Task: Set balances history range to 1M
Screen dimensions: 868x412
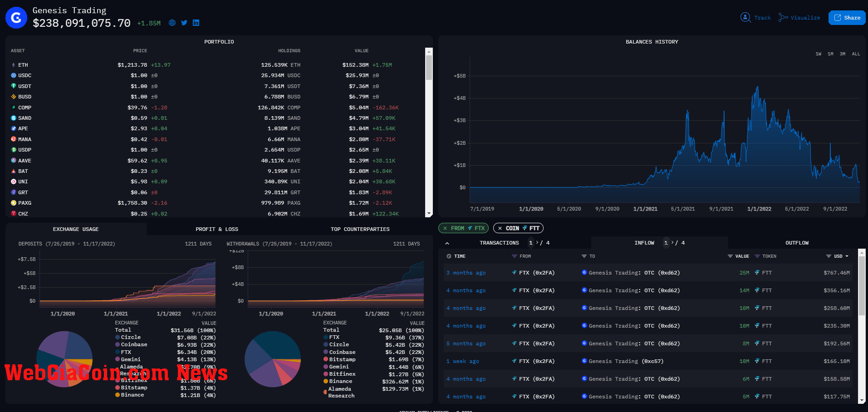Action: 830,54
